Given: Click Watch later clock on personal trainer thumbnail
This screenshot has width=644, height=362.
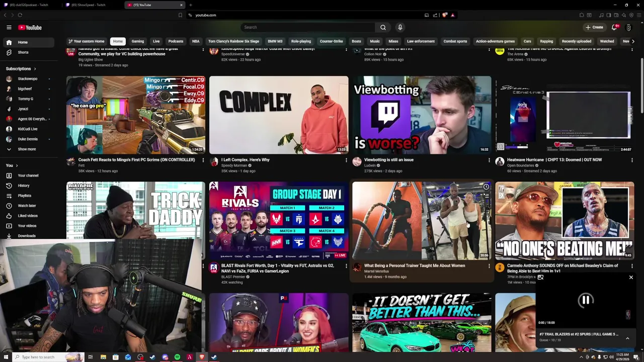Looking at the screenshot, I should point(486,187).
